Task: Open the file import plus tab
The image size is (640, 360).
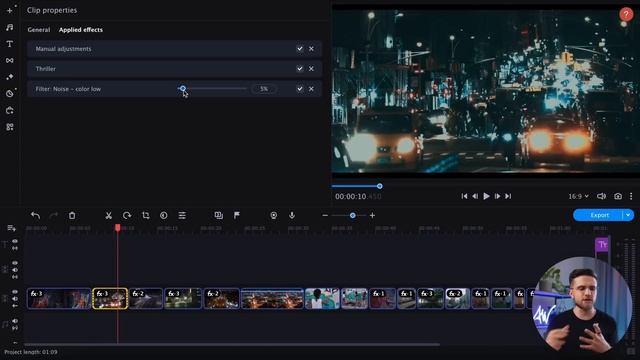Action: pos(9,10)
